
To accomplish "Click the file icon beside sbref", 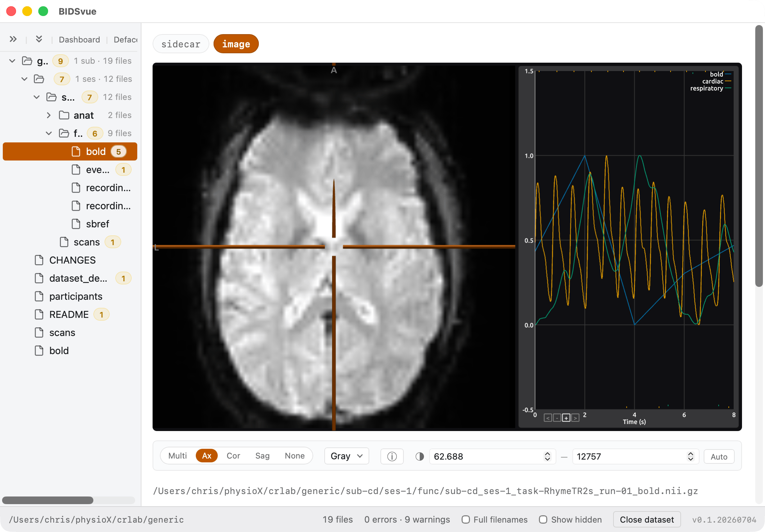I will pyautogui.click(x=76, y=224).
